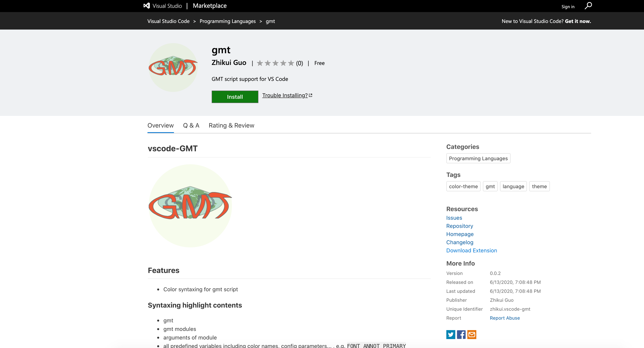Click the Visual Studio logo
The width and height of the screenshot is (644, 348).
point(147,6)
